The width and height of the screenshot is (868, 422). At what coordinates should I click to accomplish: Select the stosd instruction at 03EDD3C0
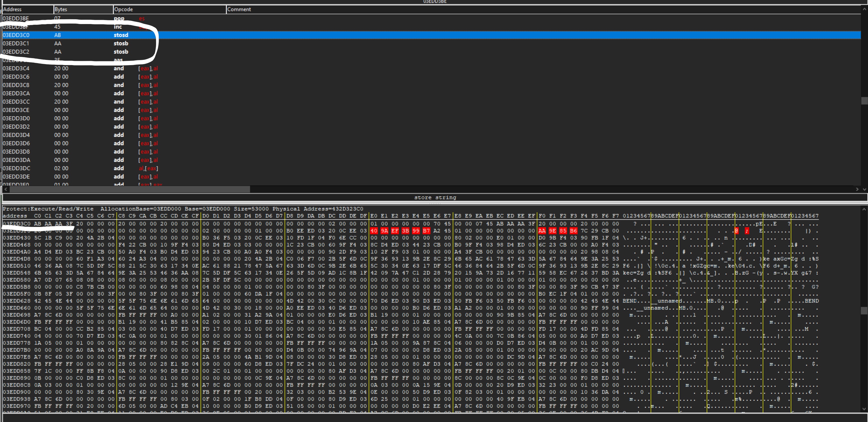(x=121, y=35)
